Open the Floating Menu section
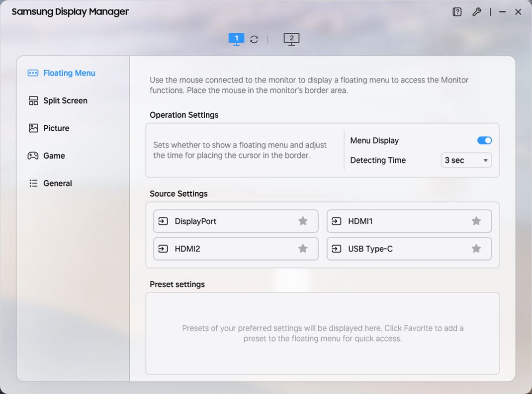The image size is (532, 394). coord(62,73)
